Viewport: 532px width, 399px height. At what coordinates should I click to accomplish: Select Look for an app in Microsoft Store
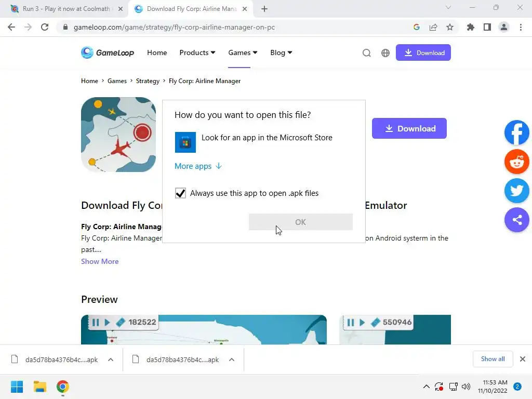tap(263, 142)
